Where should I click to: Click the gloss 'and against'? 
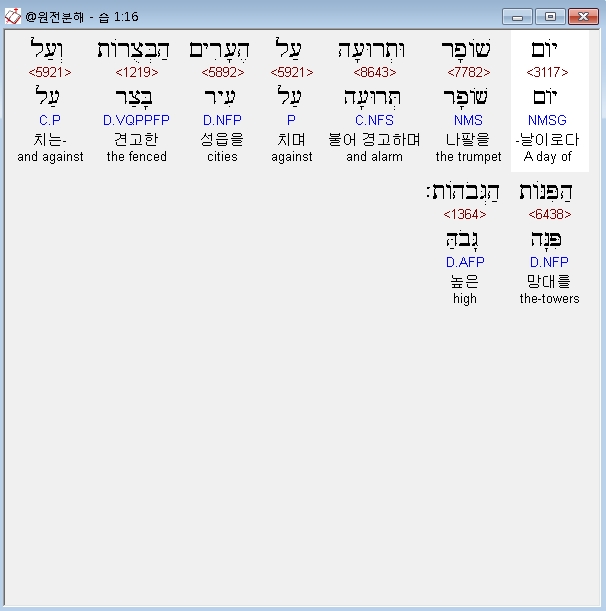[x=50, y=156]
